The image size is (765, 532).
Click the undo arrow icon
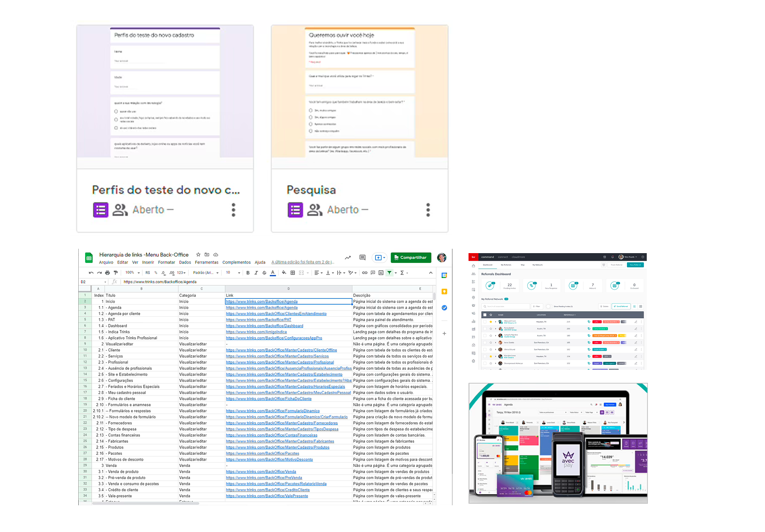click(x=91, y=273)
